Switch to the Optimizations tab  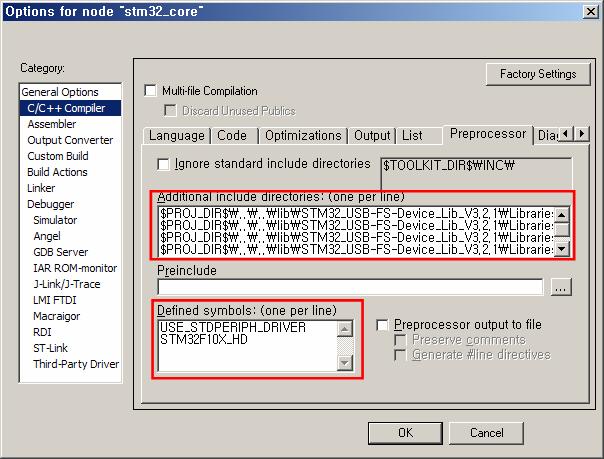pyautogui.click(x=303, y=135)
